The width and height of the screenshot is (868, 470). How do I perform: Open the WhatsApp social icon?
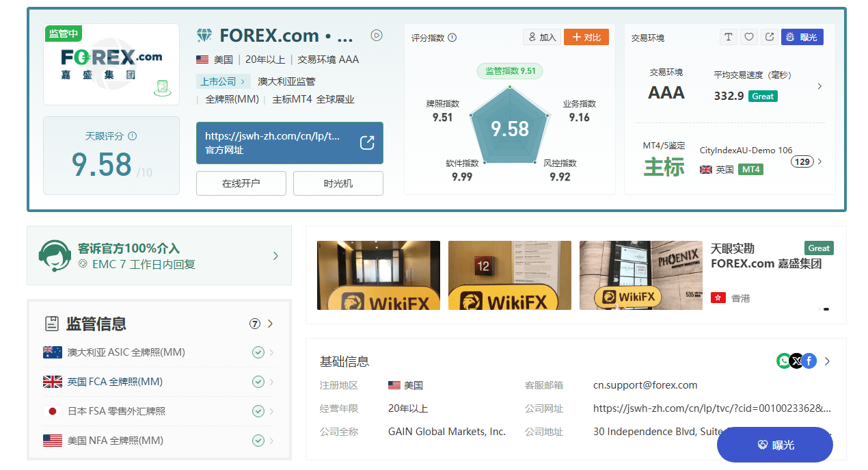tap(784, 361)
